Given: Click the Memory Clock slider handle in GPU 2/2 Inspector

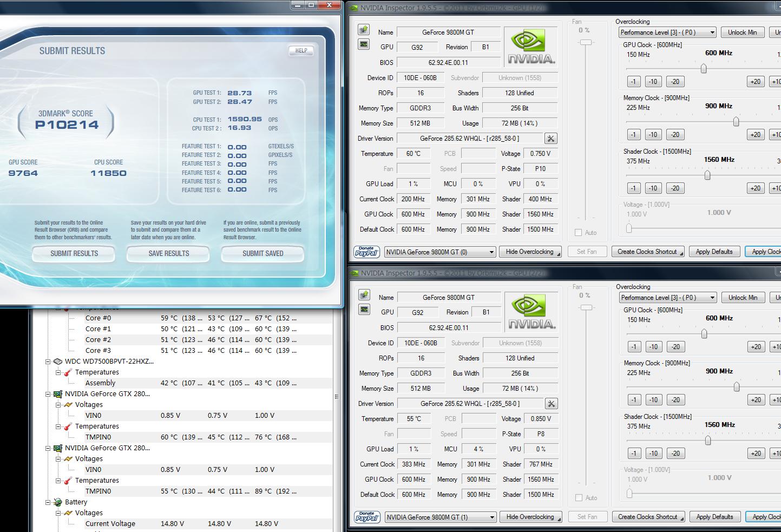Looking at the screenshot, I should 736,387.
